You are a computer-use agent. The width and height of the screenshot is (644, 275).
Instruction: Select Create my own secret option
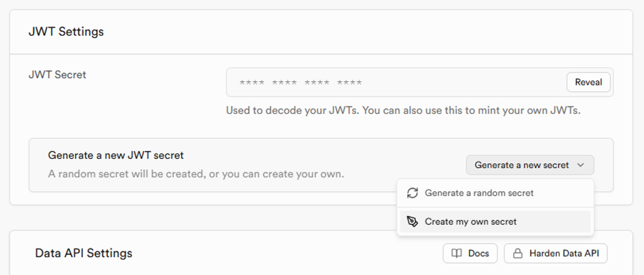tap(495, 222)
